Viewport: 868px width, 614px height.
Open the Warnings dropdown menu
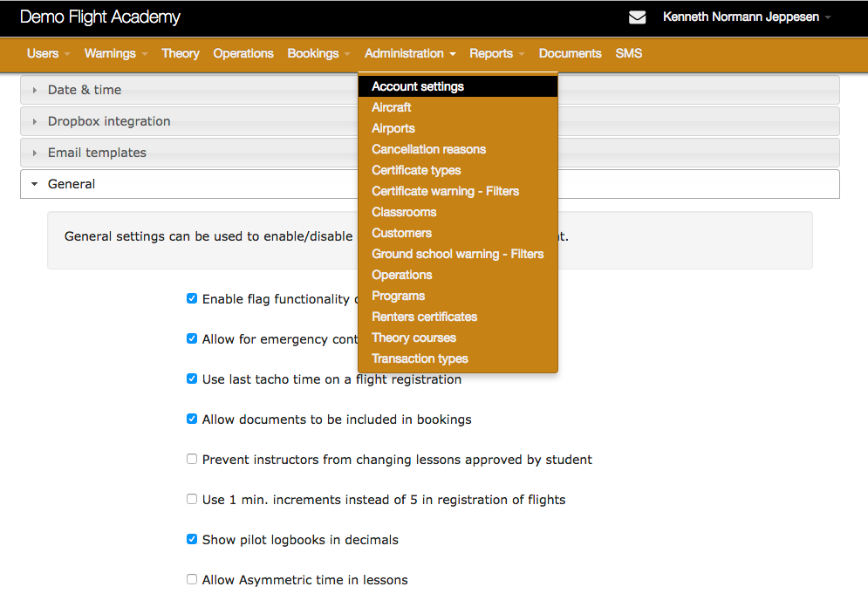click(x=116, y=54)
